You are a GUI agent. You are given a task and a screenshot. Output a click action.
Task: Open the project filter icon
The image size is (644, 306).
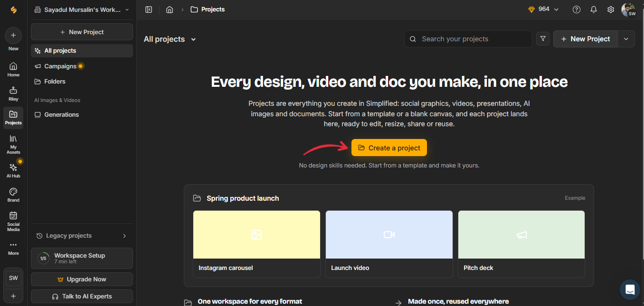click(543, 39)
